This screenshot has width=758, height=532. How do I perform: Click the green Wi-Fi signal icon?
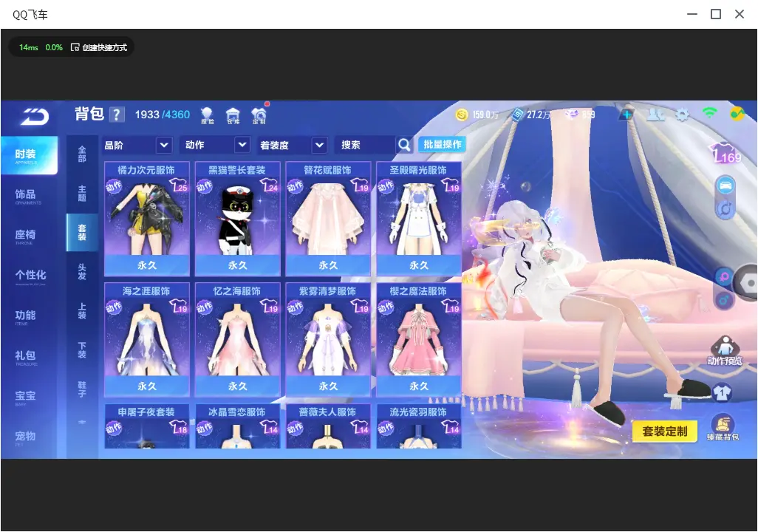(709, 113)
